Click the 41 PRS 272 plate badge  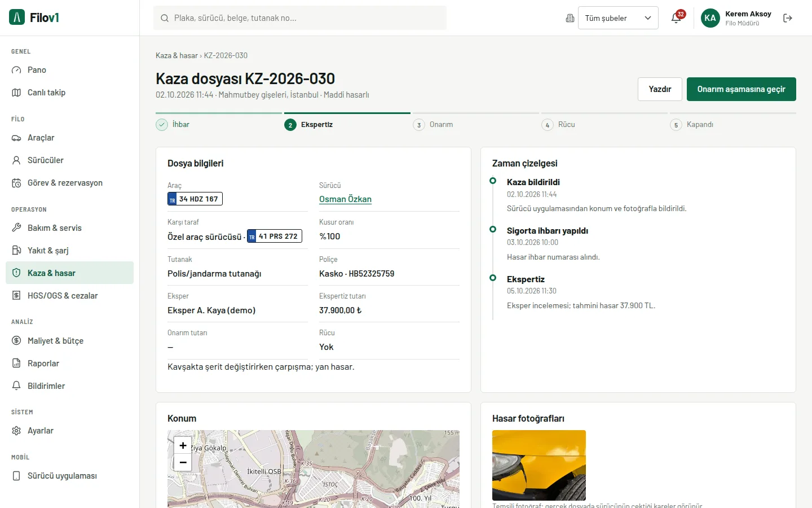pyautogui.click(x=275, y=236)
